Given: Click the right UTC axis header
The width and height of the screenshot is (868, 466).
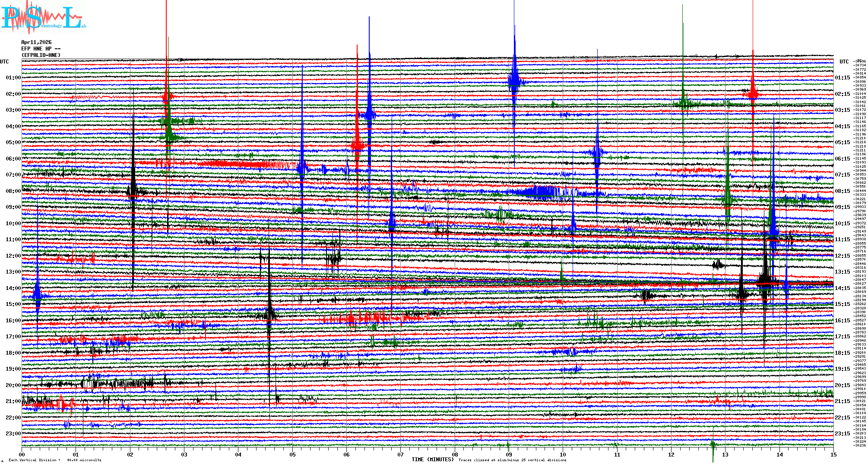Looking at the screenshot, I should tap(844, 62).
